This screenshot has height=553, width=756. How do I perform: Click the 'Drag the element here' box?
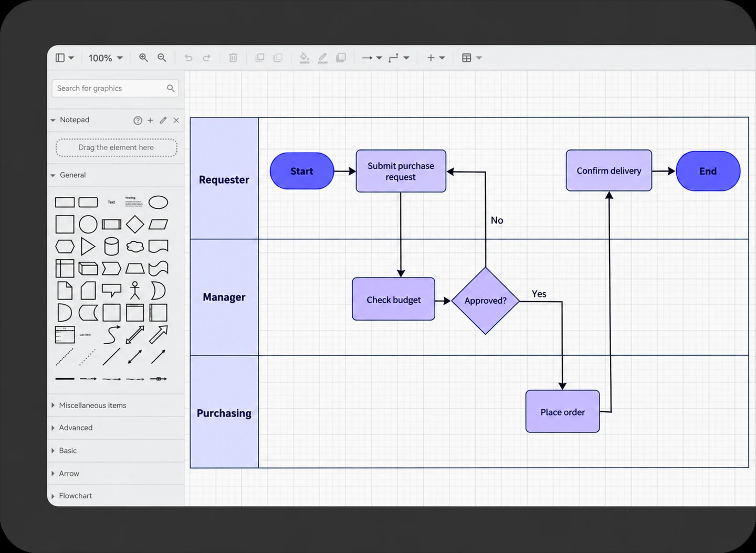pyautogui.click(x=117, y=147)
